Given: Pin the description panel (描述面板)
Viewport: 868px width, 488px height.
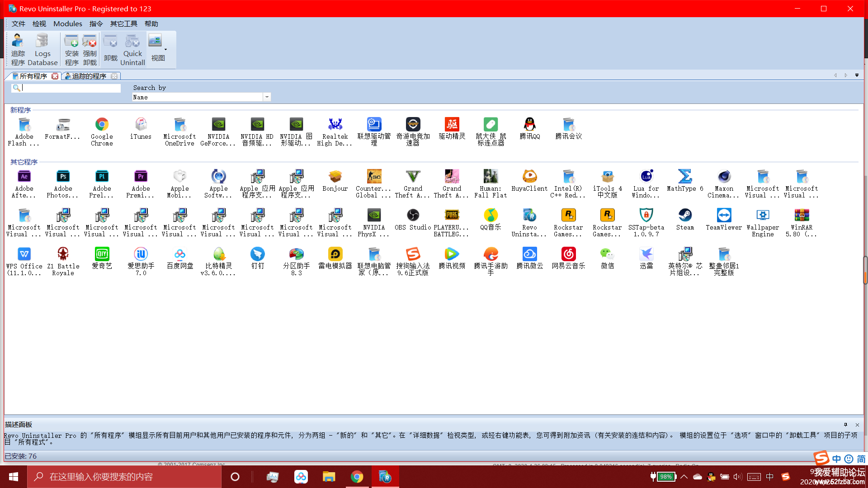Looking at the screenshot, I should [845, 425].
